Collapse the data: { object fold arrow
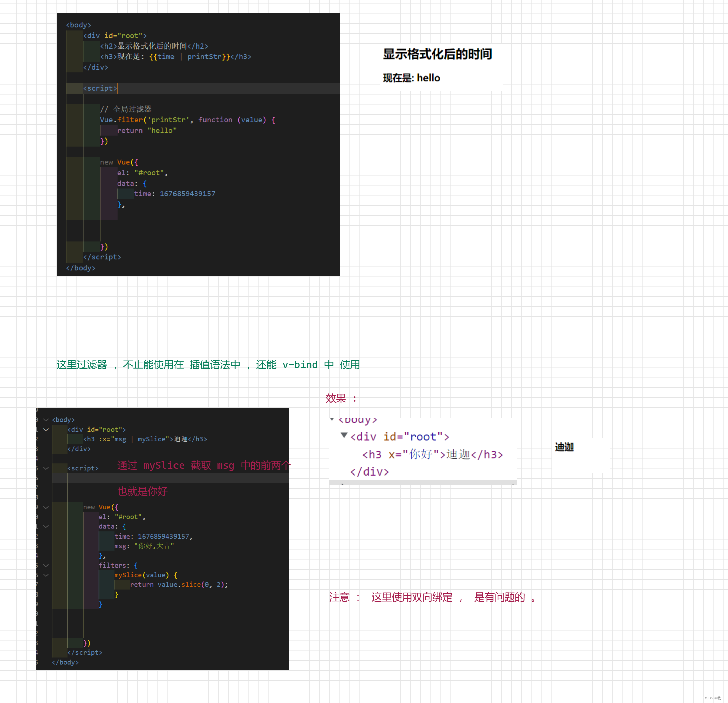 46,526
